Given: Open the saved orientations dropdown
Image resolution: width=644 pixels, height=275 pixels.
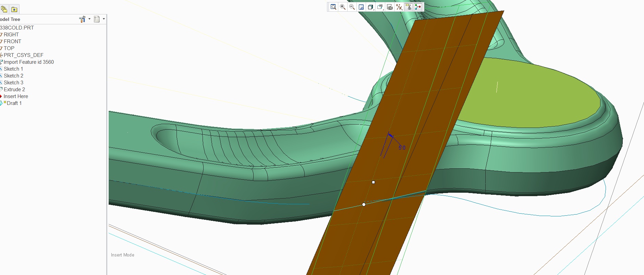Looking at the screenshot, I should 380,7.
